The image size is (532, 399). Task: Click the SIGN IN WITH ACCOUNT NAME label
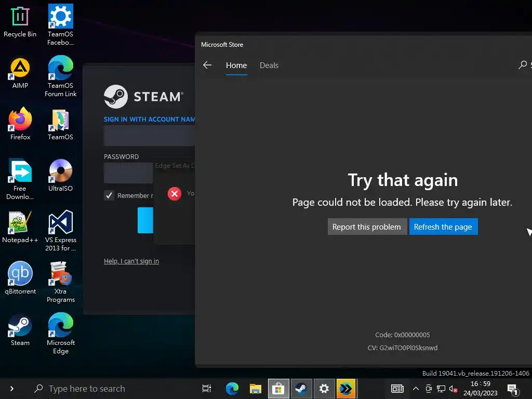click(x=149, y=119)
